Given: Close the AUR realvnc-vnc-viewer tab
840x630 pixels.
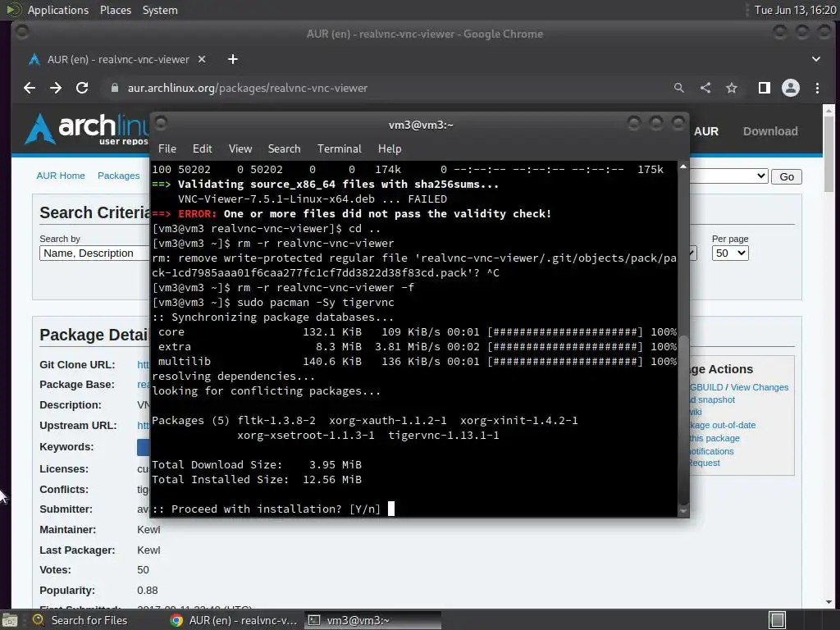Looking at the screenshot, I should click(x=202, y=59).
